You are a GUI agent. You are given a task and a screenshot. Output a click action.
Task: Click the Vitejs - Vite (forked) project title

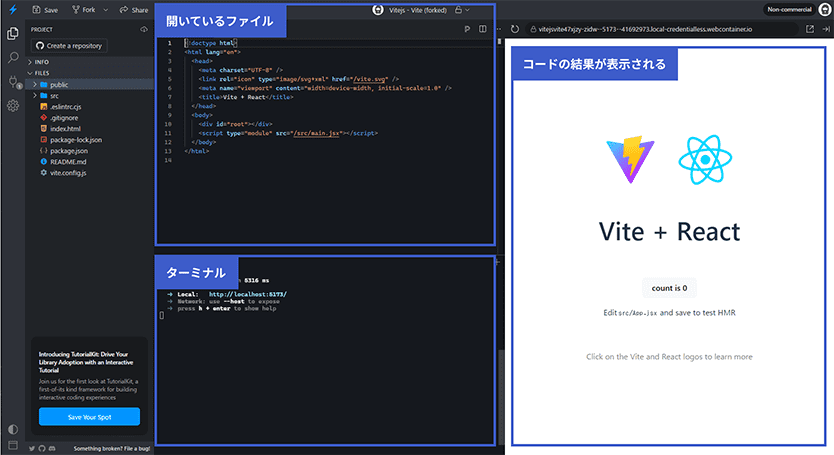pos(418,10)
